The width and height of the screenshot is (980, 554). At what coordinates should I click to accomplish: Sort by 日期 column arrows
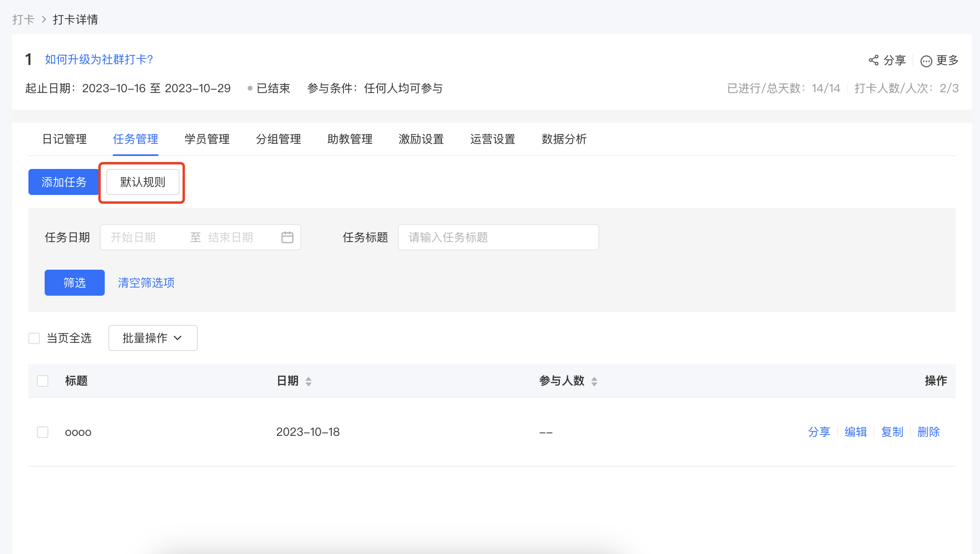click(x=309, y=381)
